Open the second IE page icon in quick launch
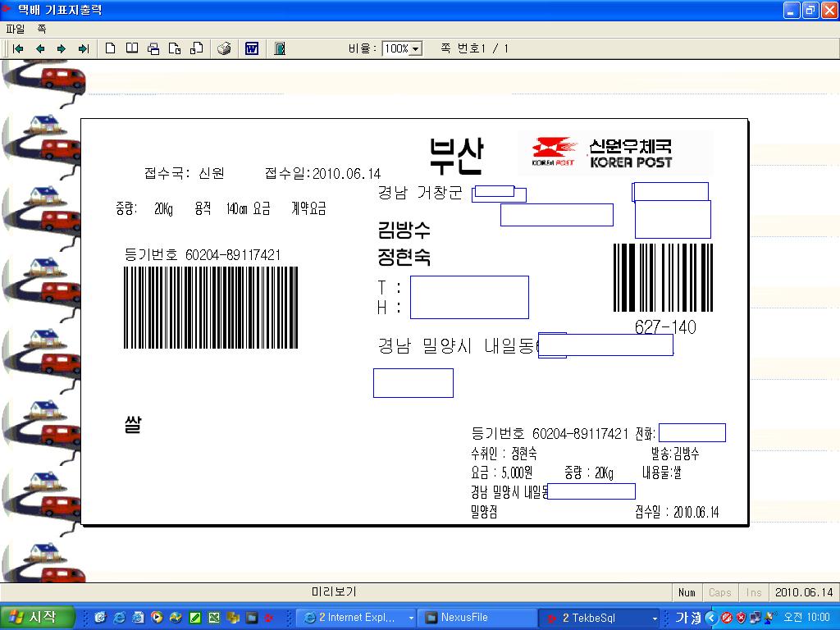Viewport: 840px width, 630px height. (x=138, y=618)
